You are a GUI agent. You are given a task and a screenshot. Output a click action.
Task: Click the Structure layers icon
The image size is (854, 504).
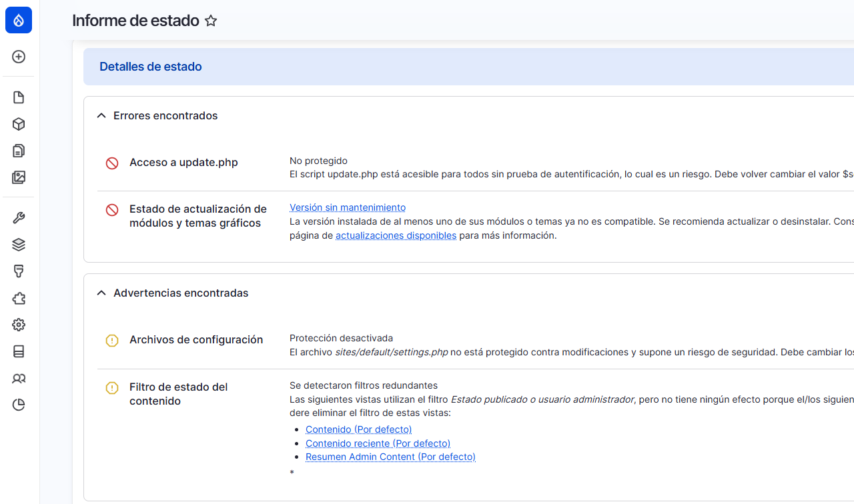pos(19,245)
